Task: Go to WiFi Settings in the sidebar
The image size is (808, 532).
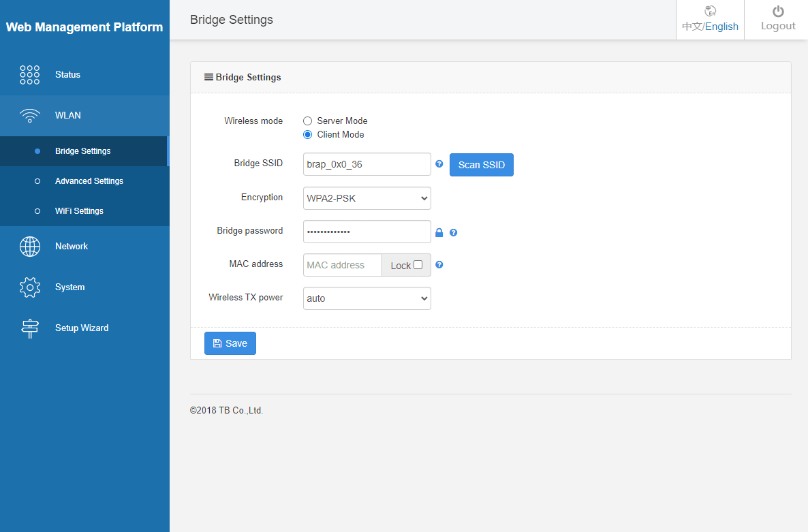Action: pyautogui.click(x=79, y=211)
